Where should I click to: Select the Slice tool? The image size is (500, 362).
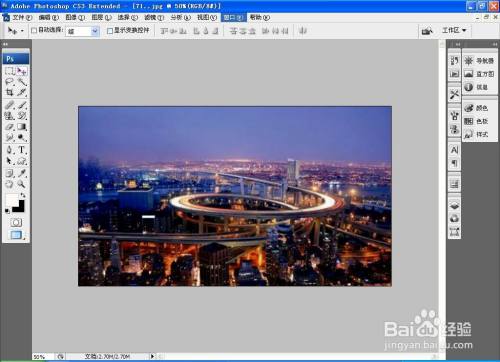[22, 92]
